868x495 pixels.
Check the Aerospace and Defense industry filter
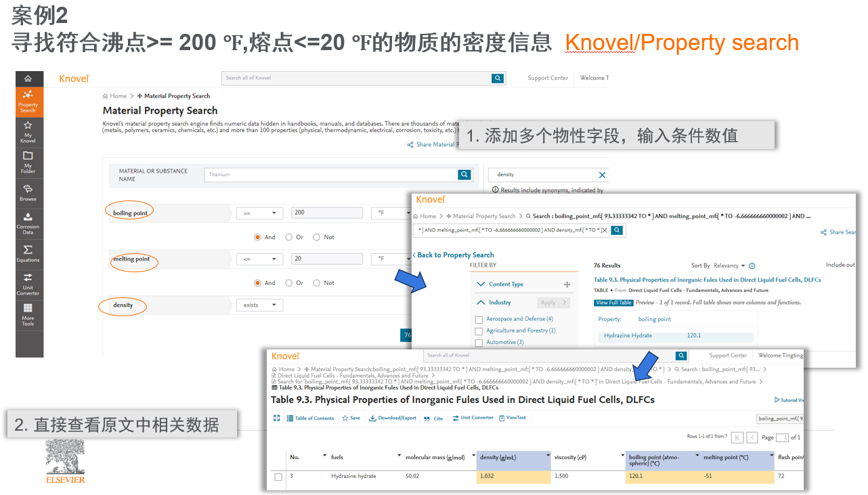tap(479, 320)
